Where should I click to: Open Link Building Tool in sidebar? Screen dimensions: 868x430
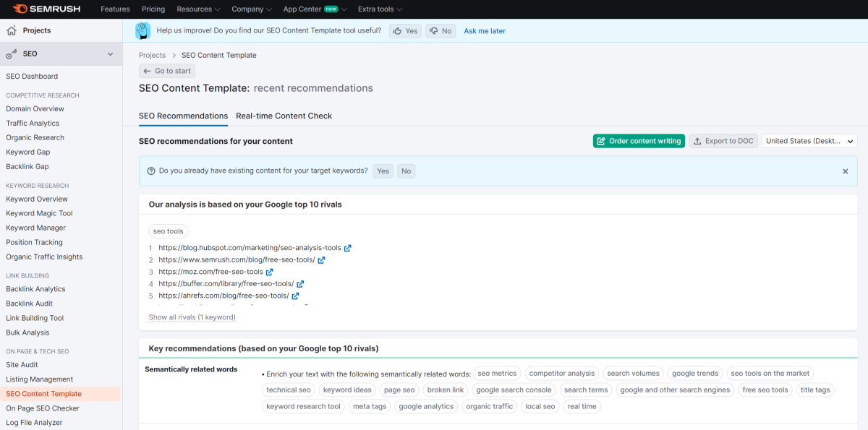(35, 318)
